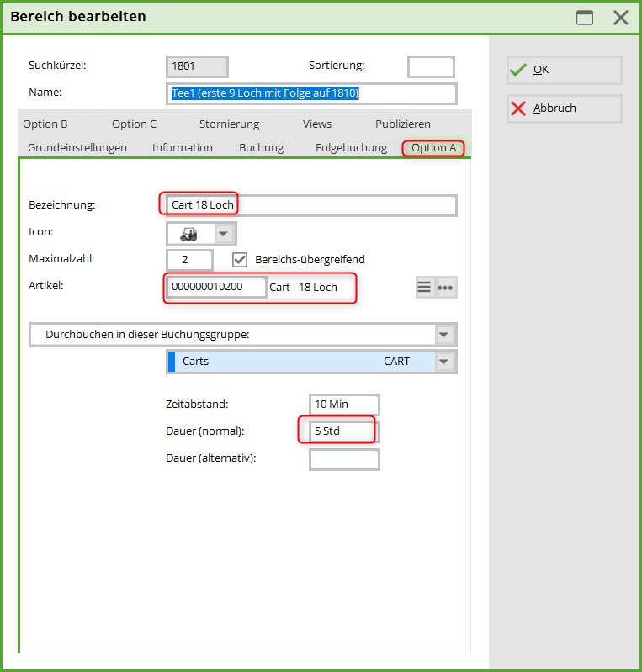The image size is (642, 672).
Task: Go to the Stornierung tab
Action: point(229,124)
